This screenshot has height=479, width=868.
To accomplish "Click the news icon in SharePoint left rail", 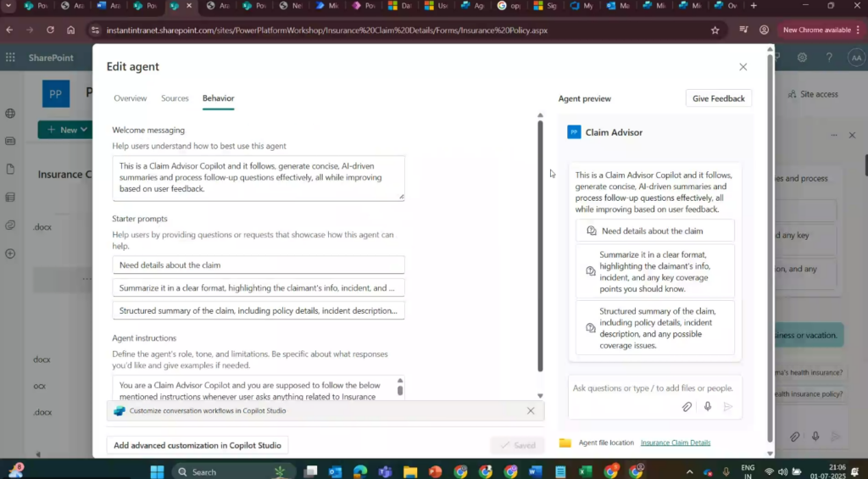I will [10, 142].
